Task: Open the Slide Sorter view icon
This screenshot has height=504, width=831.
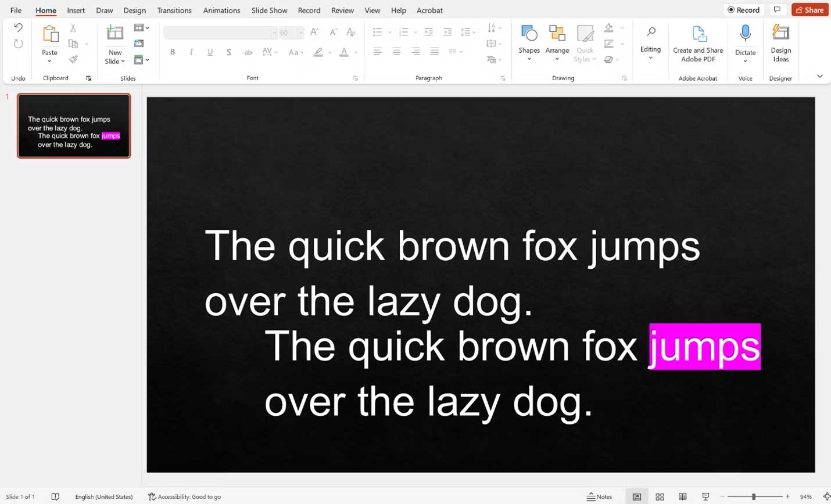Action: point(660,496)
